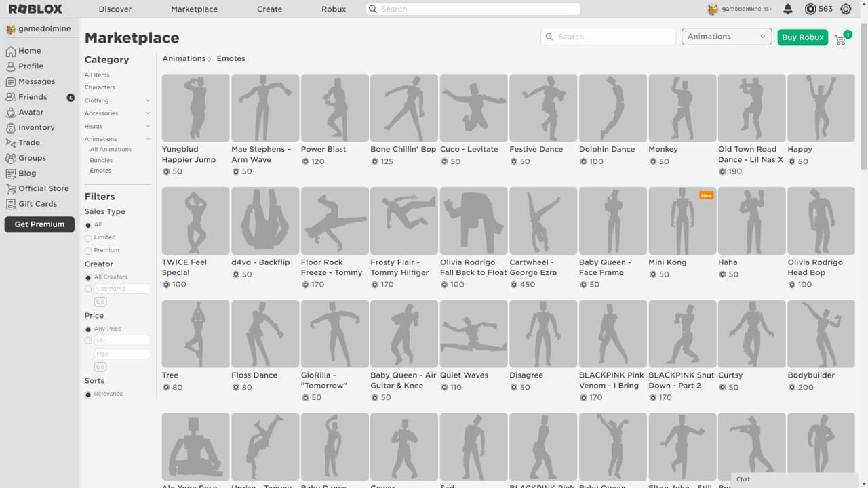Open the Create tab

pyautogui.click(x=270, y=9)
